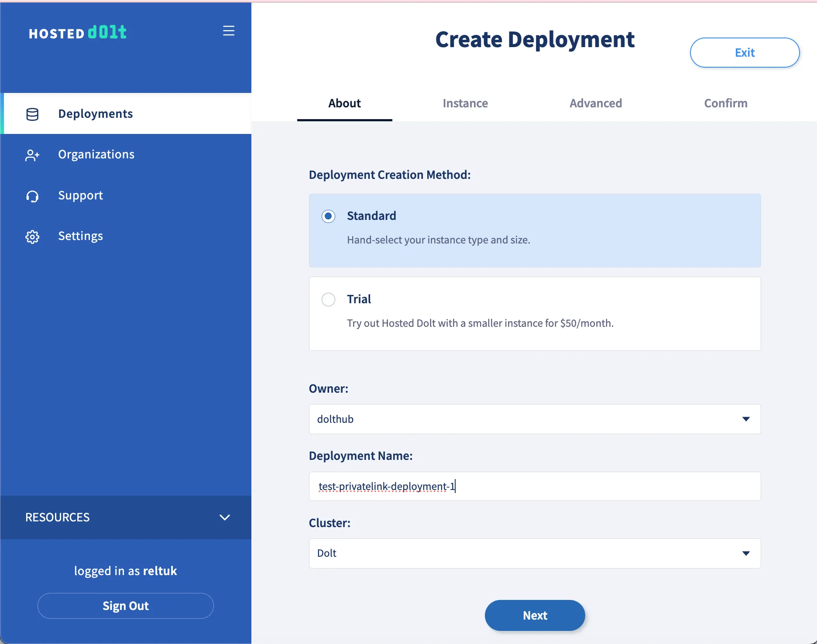Screen dimensions: 817x644
Task: Click the Deployment Name input field
Action: tap(534, 486)
